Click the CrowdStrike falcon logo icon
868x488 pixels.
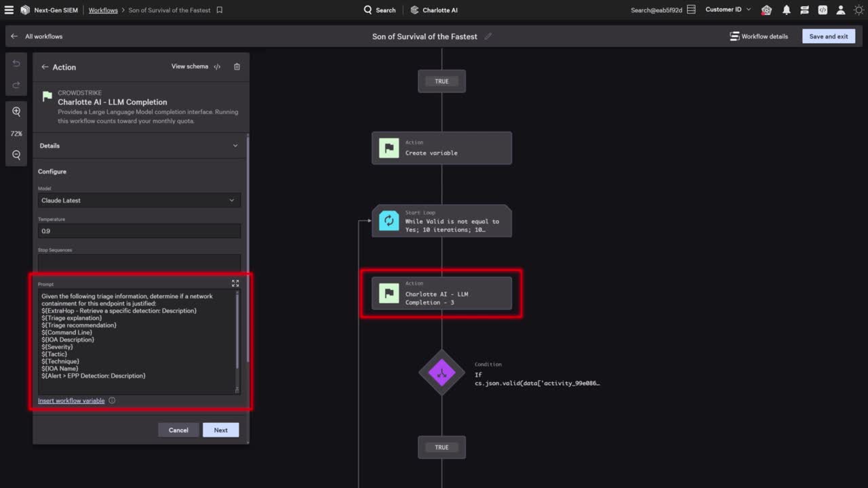[x=25, y=10]
